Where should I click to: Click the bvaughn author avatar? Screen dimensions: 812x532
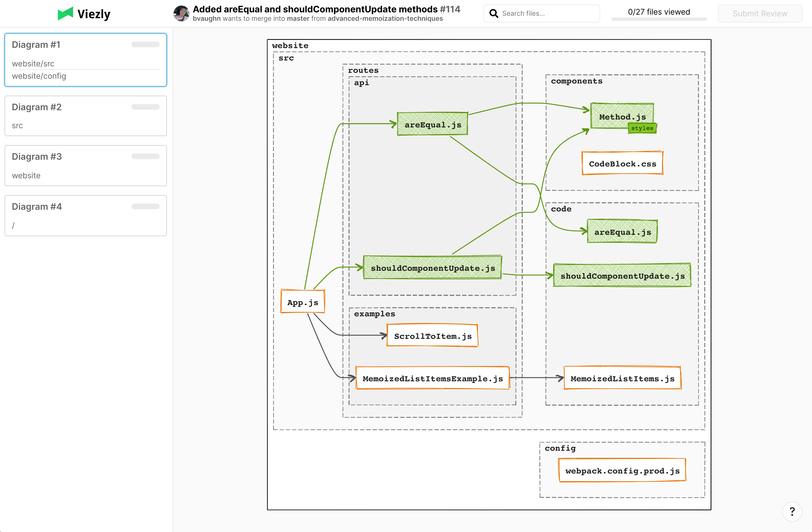coord(181,14)
